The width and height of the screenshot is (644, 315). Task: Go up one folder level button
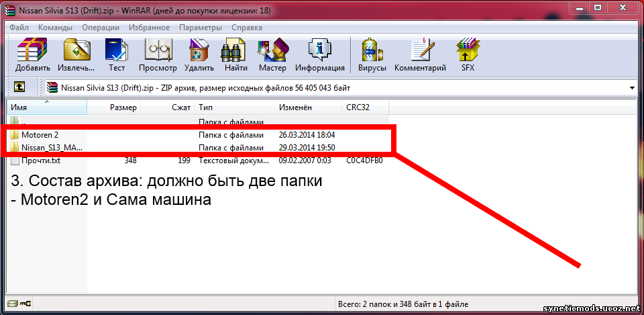coord(20,87)
